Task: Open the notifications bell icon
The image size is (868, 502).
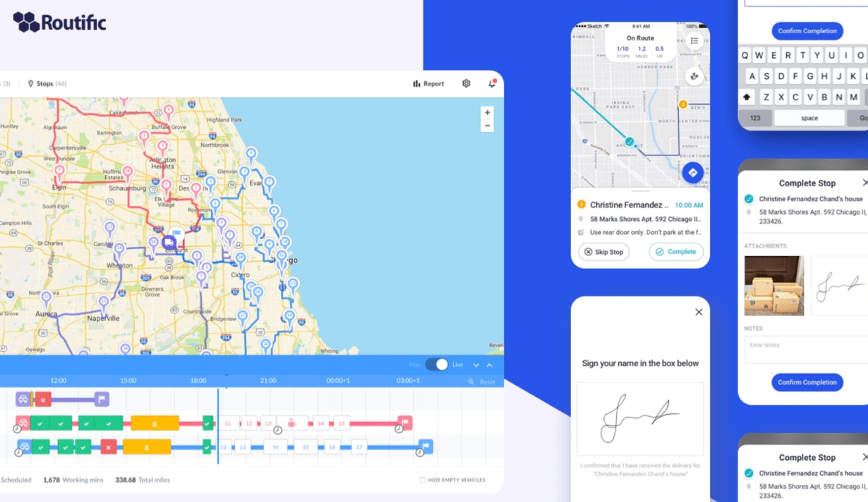Action: click(492, 83)
